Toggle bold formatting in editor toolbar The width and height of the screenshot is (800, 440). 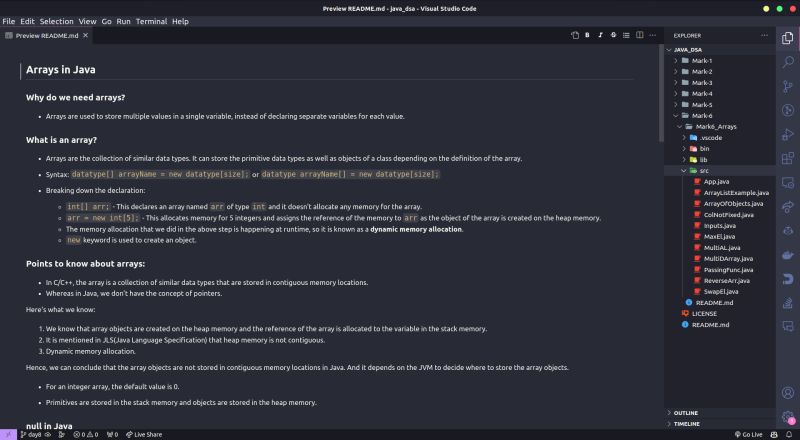pos(587,35)
